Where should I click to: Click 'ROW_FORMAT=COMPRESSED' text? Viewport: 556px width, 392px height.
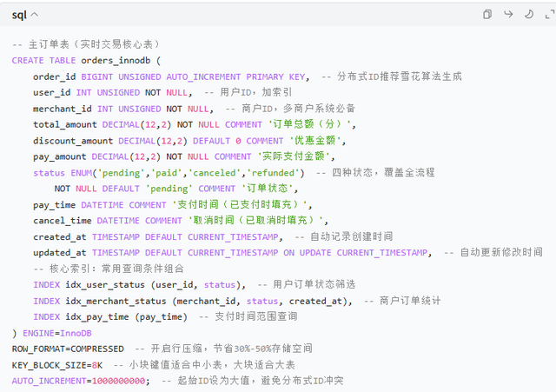[68, 349]
